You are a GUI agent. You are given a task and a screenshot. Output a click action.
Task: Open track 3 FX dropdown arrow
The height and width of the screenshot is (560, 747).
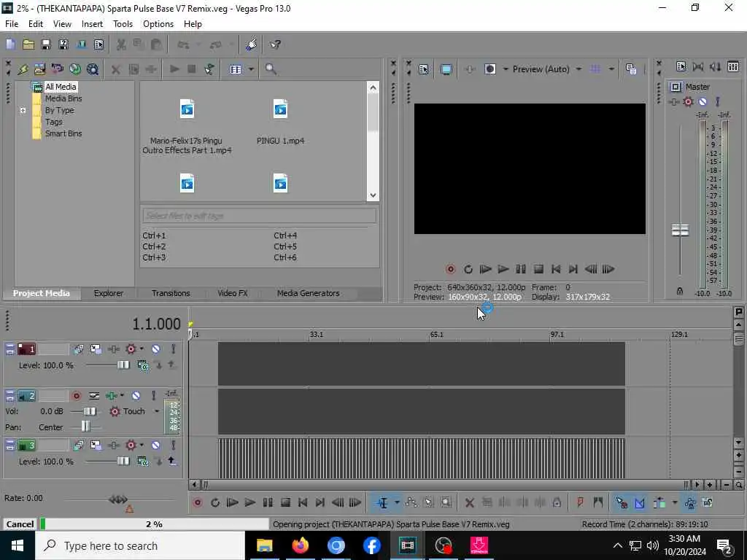point(142,446)
